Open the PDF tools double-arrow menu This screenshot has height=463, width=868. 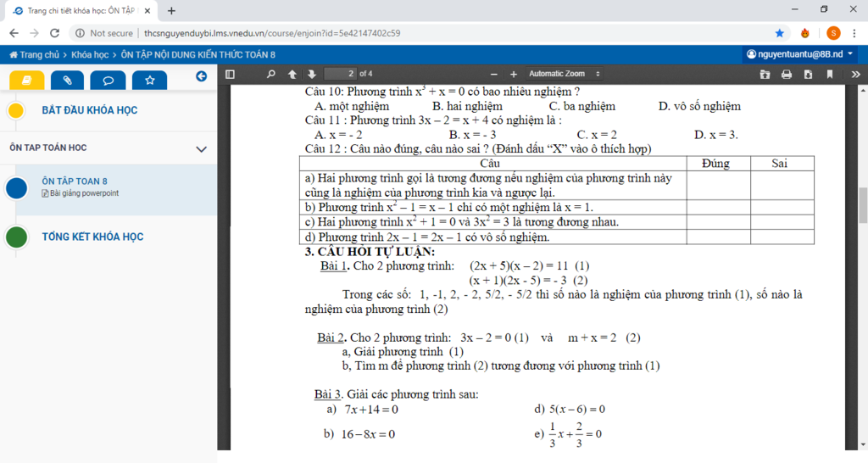tap(856, 74)
